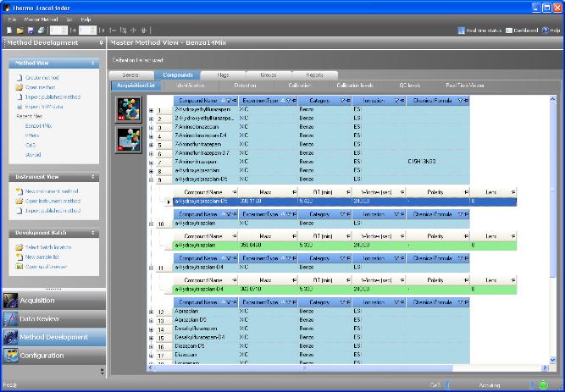
Task: Click the Help question mark icon
Action: pyautogui.click(x=546, y=30)
